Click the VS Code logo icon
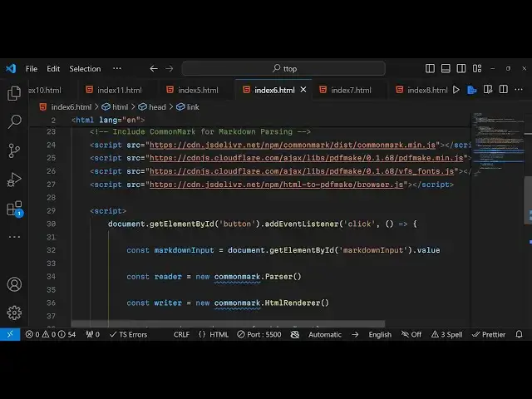The width and height of the screenshot is (532, 399). click(11, 68)
